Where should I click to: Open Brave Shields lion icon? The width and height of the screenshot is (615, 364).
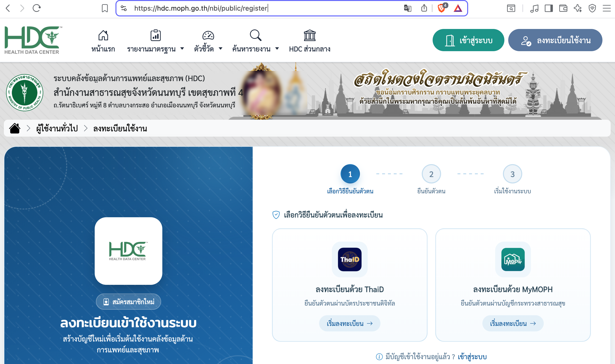pos(442,8)
